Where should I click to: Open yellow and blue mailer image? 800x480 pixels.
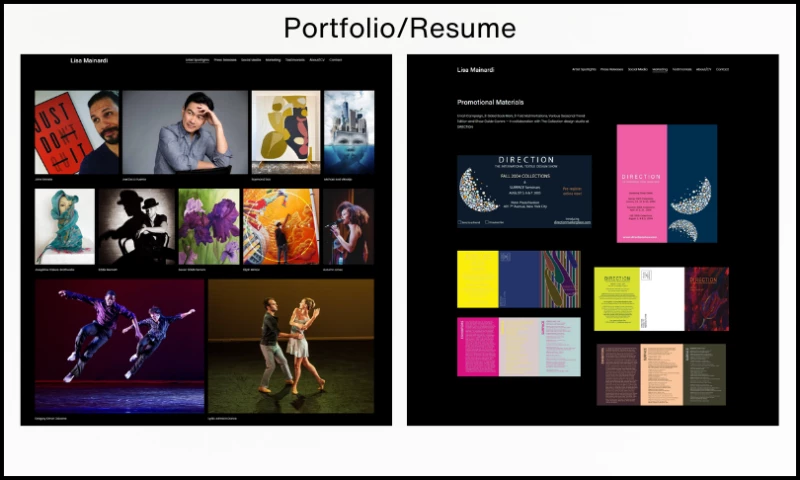[519, 279]
